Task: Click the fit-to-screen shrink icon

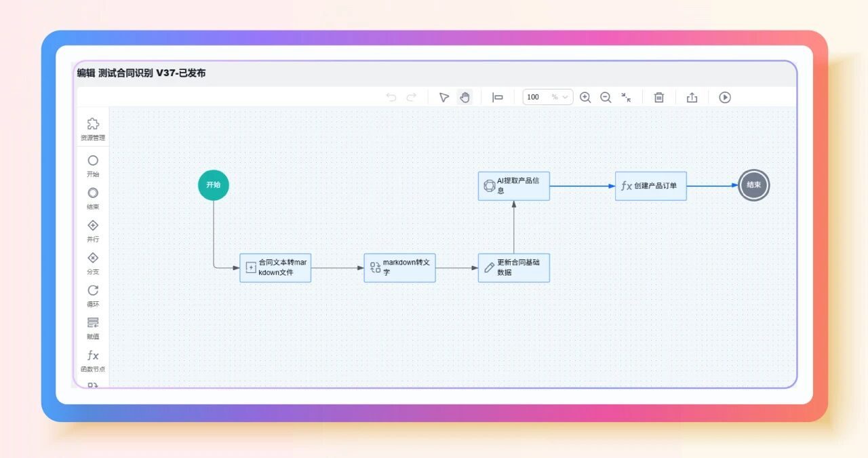Action: click(626, 97)
